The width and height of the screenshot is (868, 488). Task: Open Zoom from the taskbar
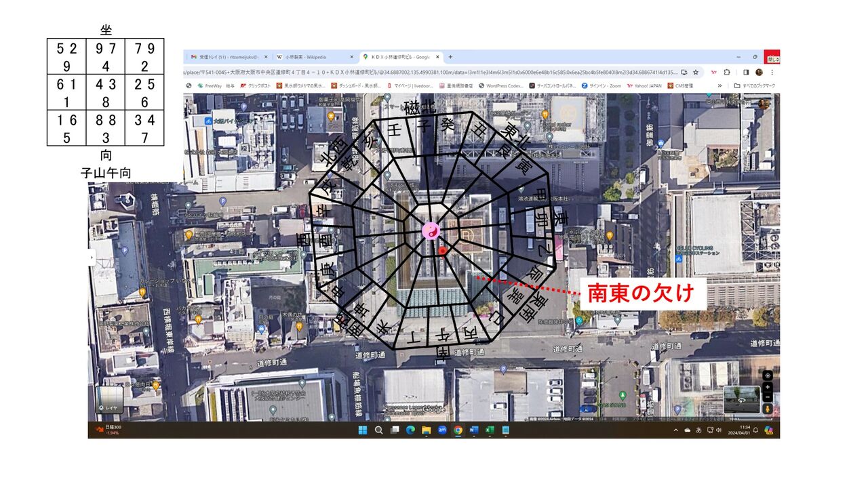click(x=442, y=430)
